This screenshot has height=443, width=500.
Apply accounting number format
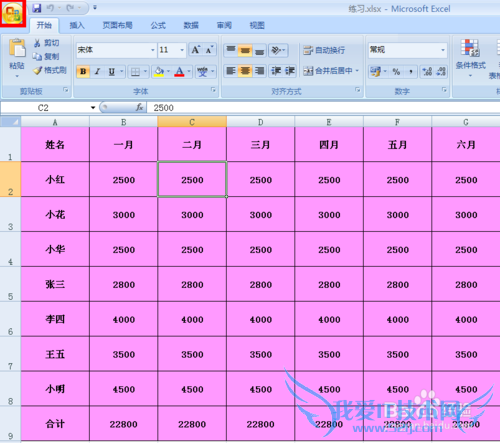(x=376, y=71)
